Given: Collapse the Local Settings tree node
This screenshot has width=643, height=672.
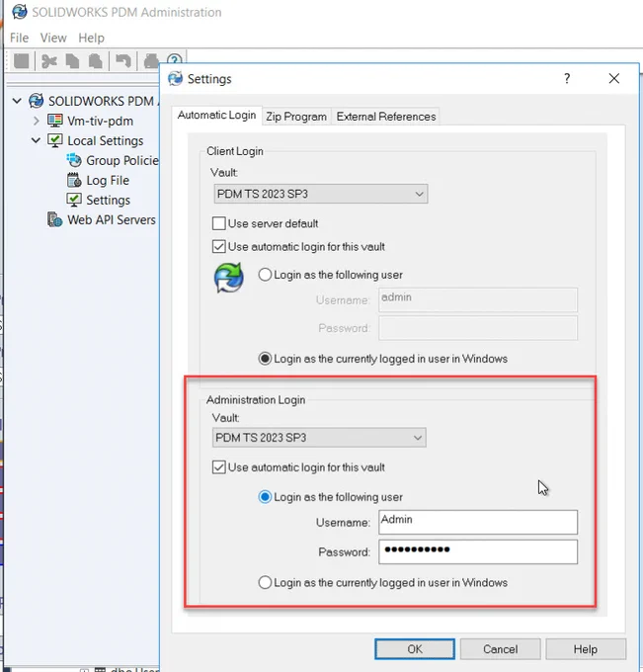Looking at the screenshot, I should 36,140.
